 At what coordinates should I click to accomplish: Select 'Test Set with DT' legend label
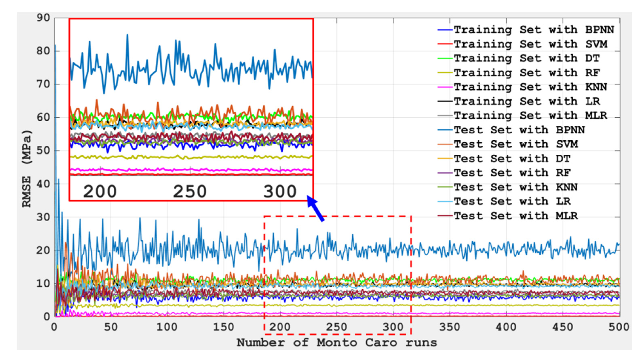point(512,159)
